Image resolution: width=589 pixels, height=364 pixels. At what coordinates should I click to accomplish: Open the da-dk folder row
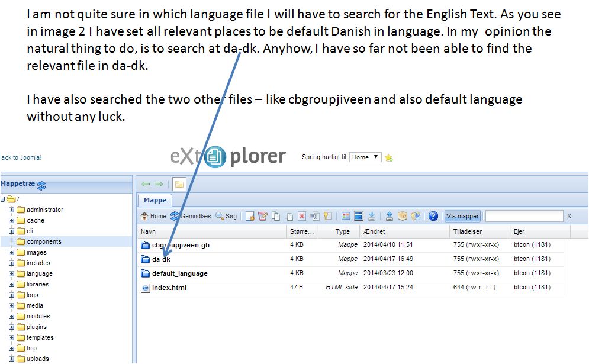350,259
